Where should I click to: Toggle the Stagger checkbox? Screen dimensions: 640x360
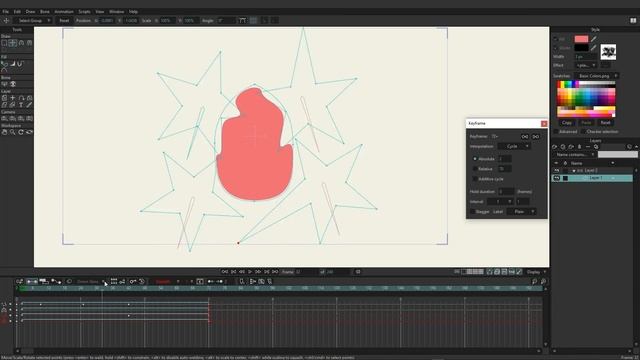pos(473,211)
